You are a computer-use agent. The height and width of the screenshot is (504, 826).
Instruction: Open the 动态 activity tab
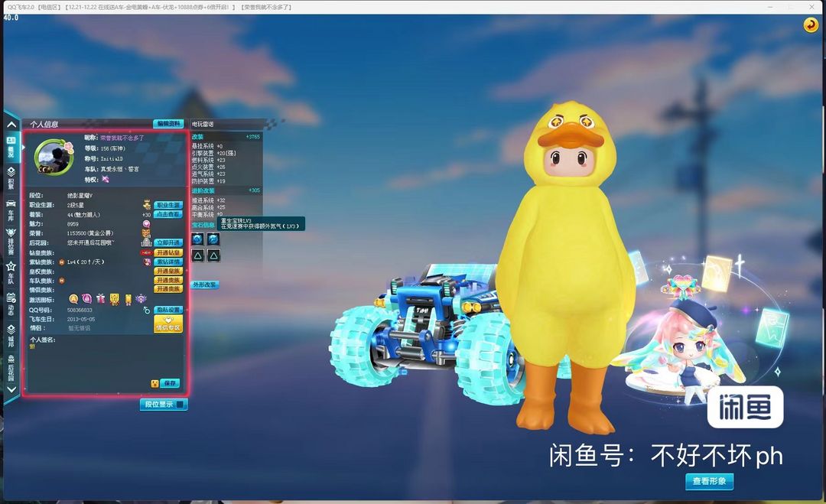tap(11, 304)
